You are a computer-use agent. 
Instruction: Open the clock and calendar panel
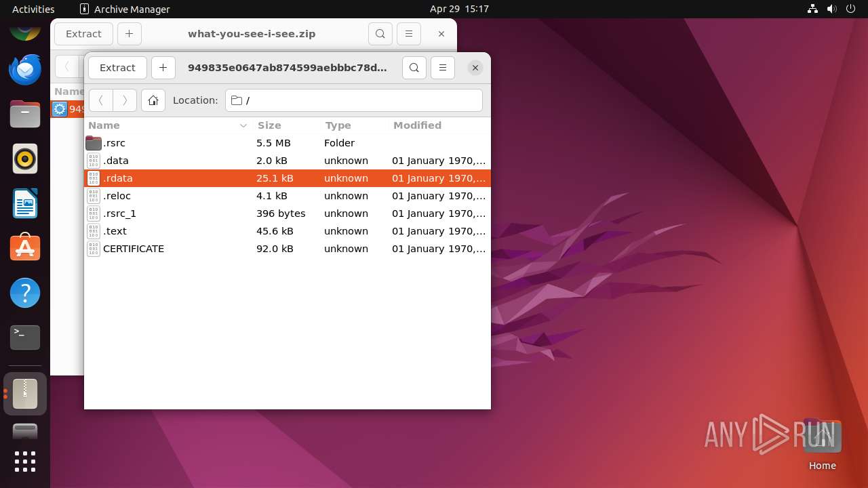(459, 9)
